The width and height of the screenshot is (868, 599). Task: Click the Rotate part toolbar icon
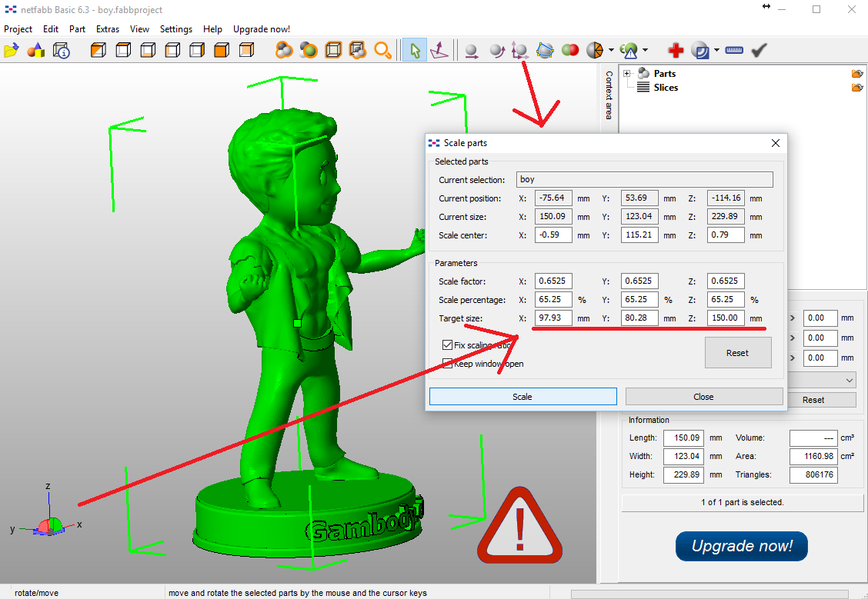point(496,51)
